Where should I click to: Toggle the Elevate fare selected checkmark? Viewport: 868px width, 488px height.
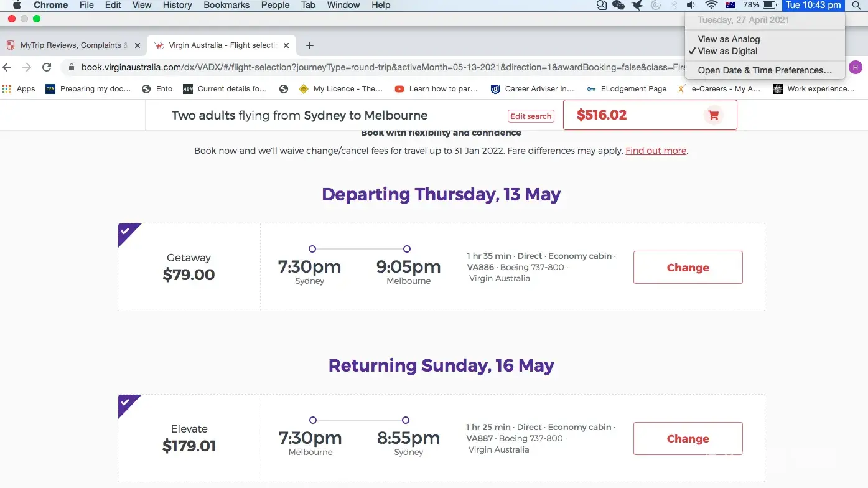[x=126, y=402]
